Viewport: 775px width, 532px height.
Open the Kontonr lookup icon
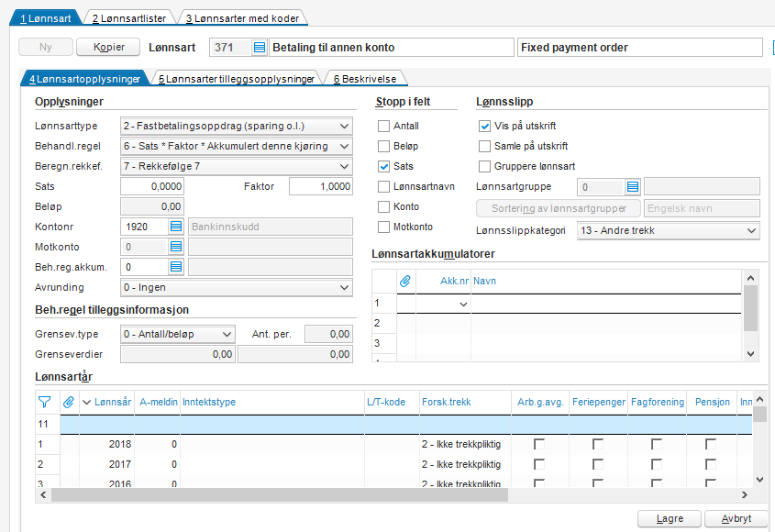pos(177,227)
